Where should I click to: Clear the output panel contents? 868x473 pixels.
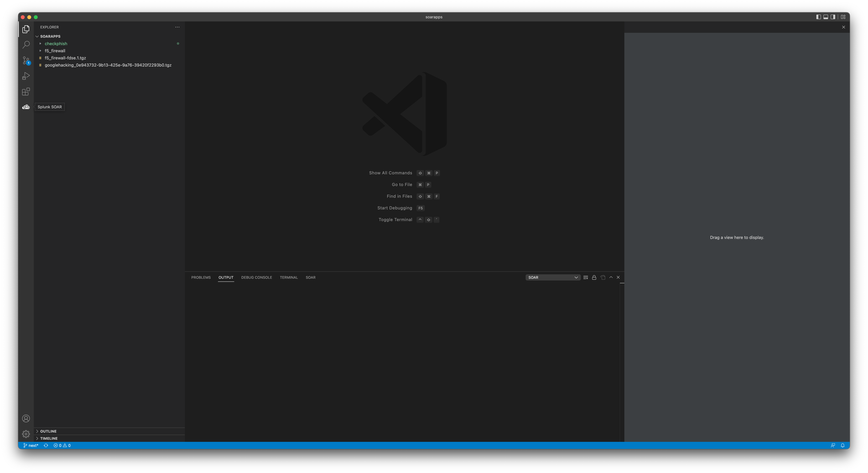[x=586, y=277]
